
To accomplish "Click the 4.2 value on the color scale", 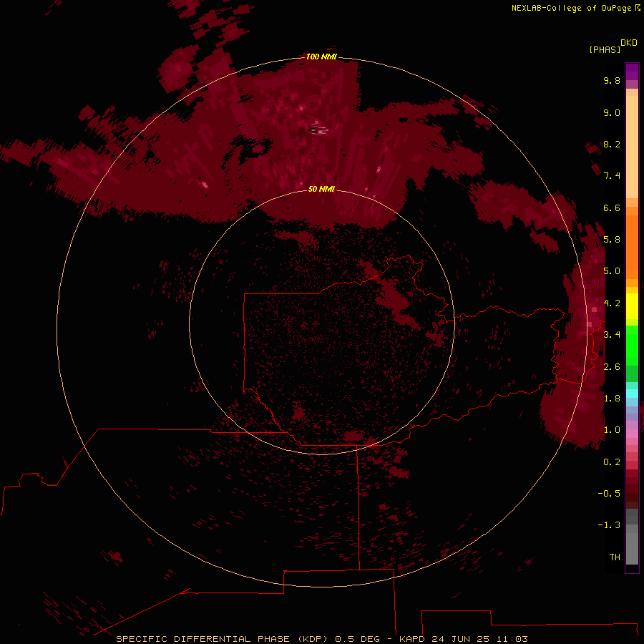I will [x=612, y=303].
